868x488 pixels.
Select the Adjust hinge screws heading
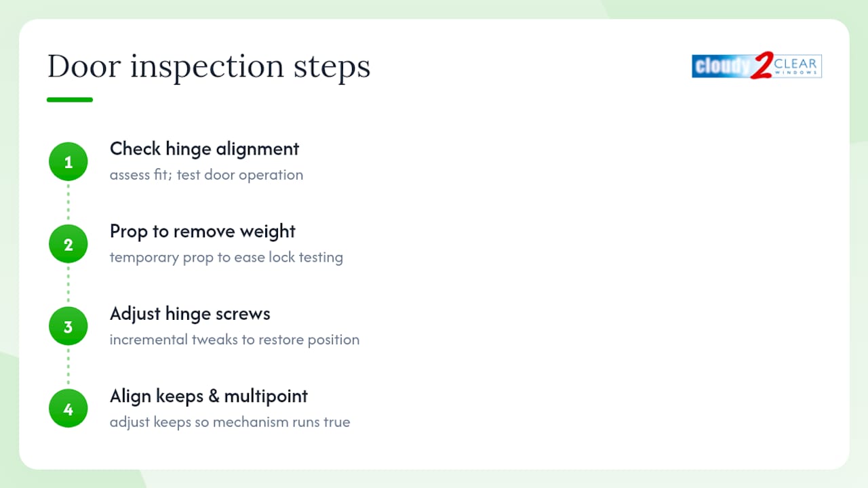point(190,314)
